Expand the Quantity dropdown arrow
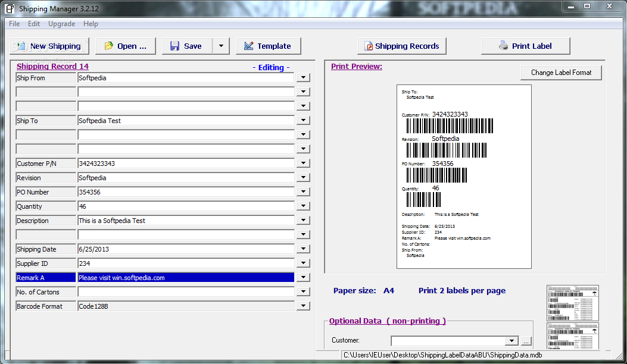The height and width of the screenshot is (364, 627). (304, 206)
